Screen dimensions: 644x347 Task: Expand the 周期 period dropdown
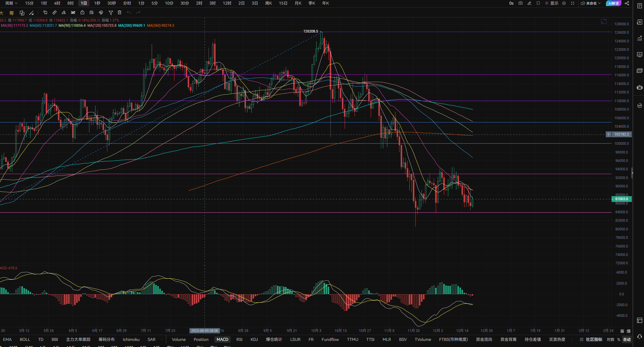pos(11,3)
